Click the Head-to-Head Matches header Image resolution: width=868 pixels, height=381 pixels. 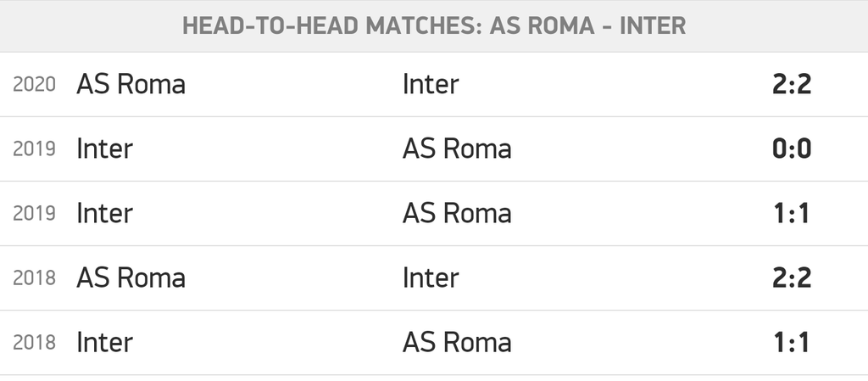pos(434,26)
